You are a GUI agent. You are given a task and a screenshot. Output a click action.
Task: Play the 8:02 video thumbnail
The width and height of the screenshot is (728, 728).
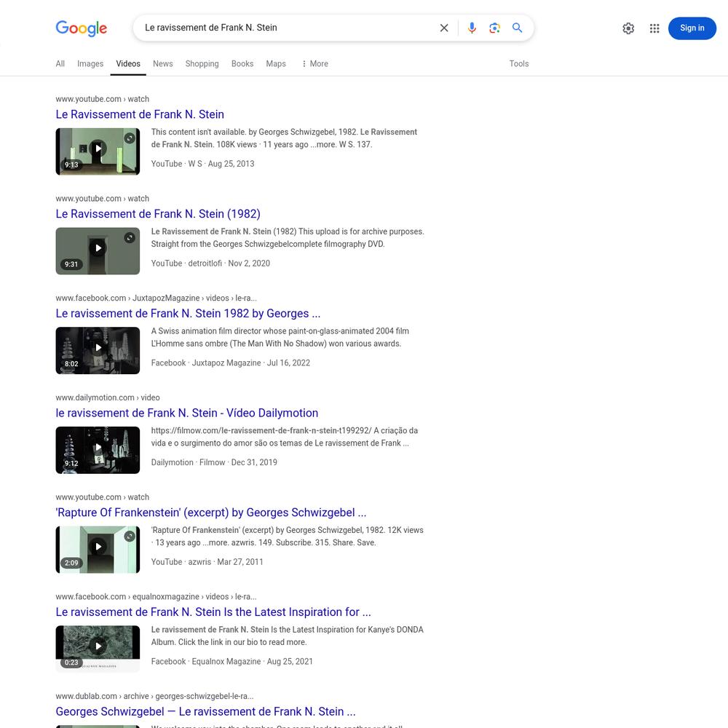tap(98, 351)
